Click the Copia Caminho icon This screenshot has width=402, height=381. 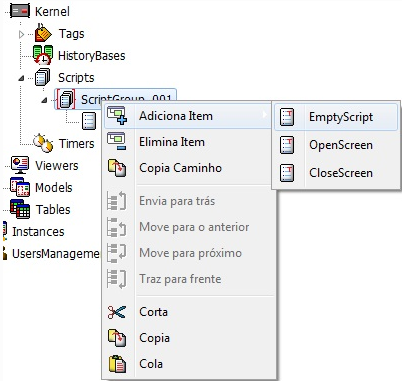pyautogui.click(x=117, y=168)
